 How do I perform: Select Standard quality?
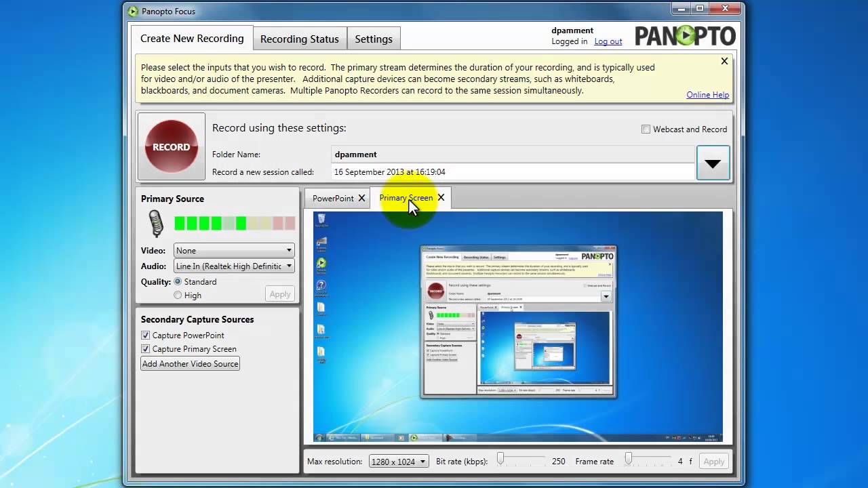(178, 281)
